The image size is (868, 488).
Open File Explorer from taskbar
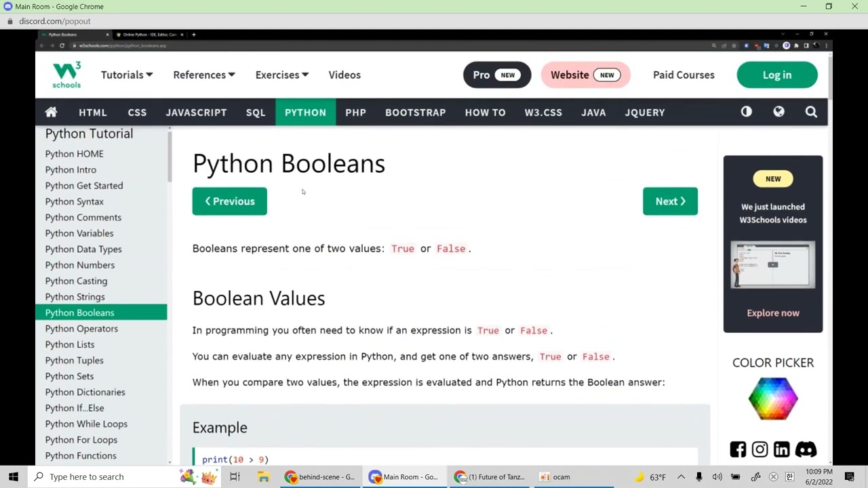(263, 476)
